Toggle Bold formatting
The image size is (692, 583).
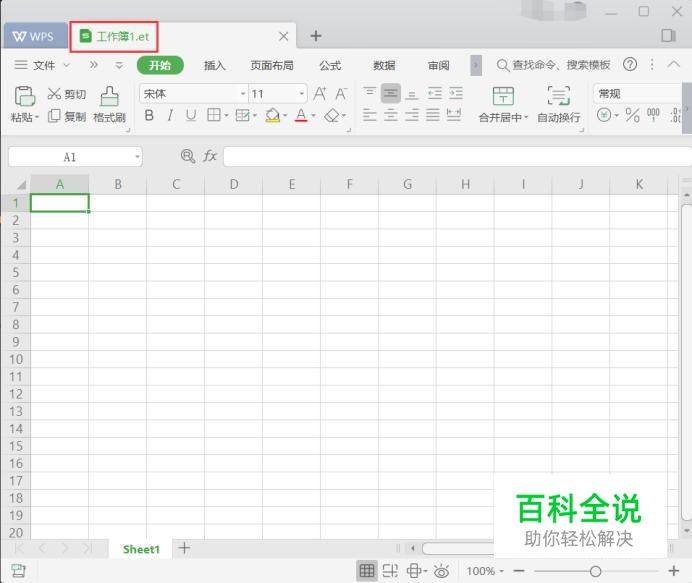pyautogui.click(x=149, y=116)
